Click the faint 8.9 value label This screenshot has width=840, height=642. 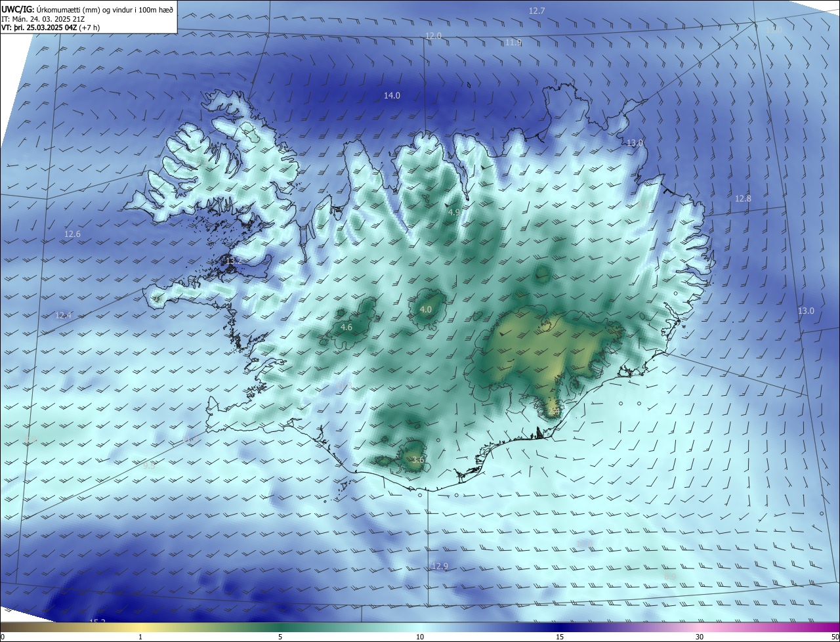point(669,576)
